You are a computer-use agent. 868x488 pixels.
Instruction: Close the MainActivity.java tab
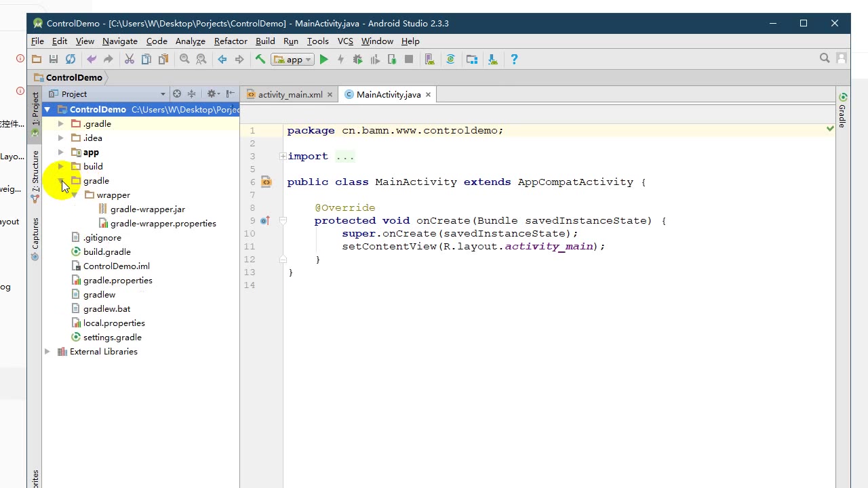click(428, 95)
